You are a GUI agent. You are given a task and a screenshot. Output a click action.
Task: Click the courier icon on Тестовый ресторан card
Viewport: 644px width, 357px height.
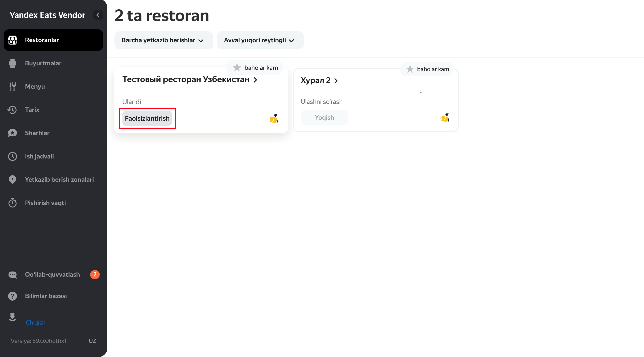(x=274, y=118)
